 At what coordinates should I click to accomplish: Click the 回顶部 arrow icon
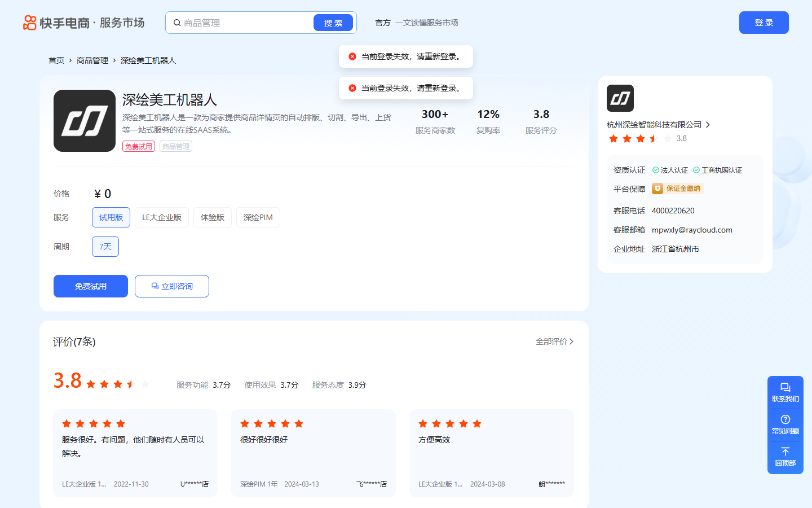(x=785, y=452)
